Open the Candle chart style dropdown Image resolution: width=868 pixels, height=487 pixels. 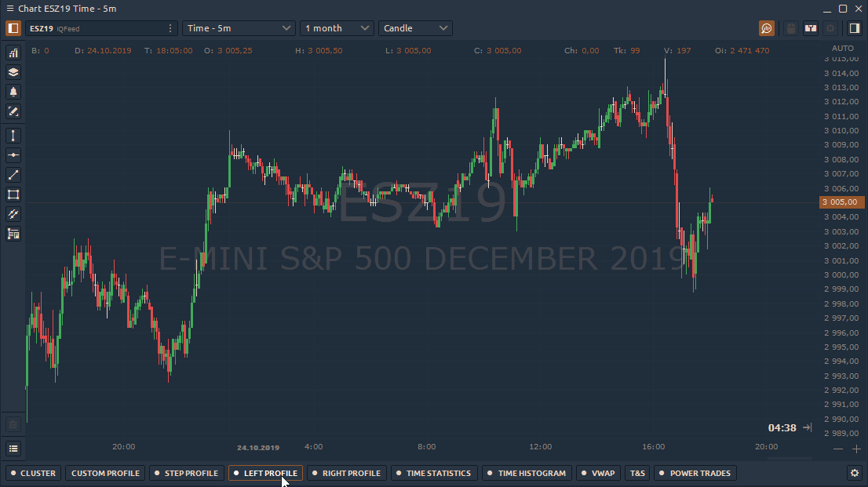pyautogui.click(x=415, y=28)
